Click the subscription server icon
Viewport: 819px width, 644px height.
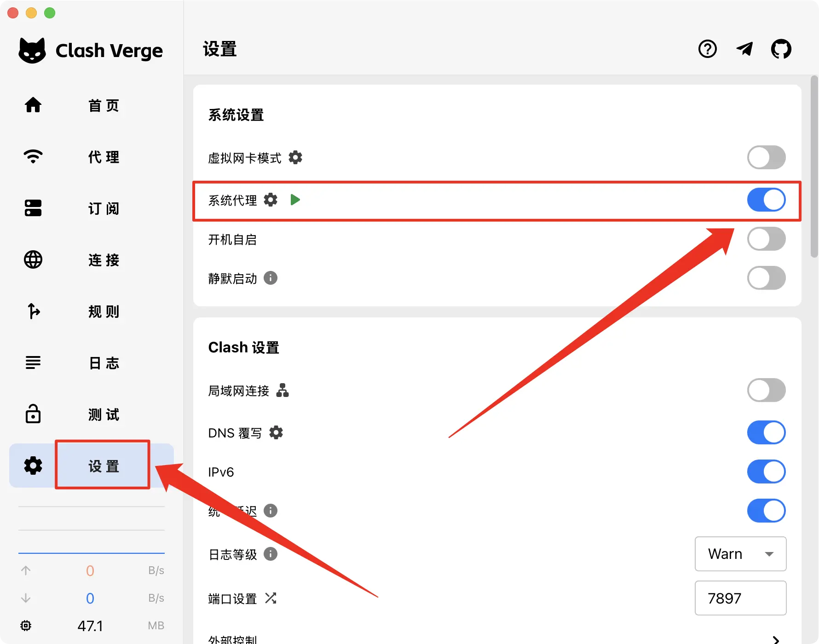[33, 208]
